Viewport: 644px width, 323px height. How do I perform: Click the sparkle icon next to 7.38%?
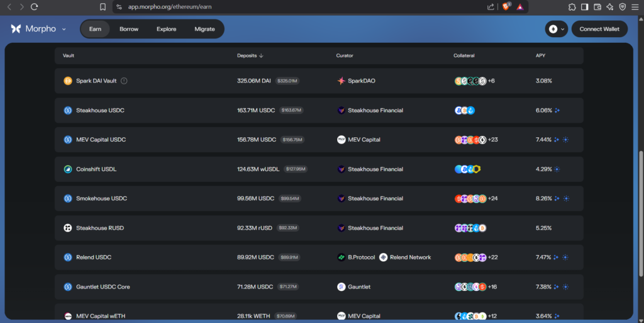[x=557, y=287]
